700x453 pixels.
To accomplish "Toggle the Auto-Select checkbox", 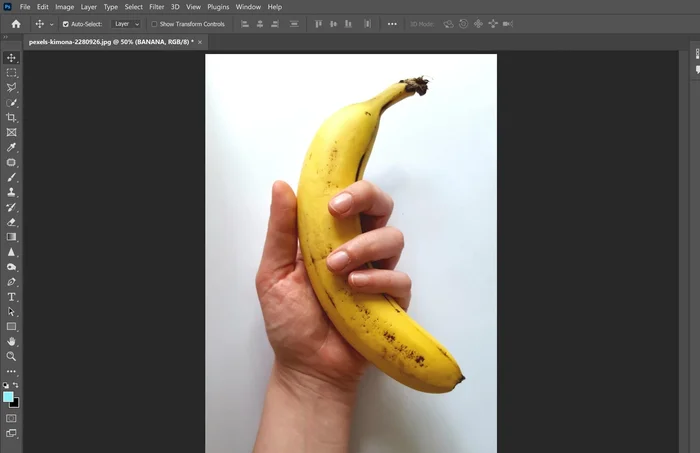I will 66,24.
